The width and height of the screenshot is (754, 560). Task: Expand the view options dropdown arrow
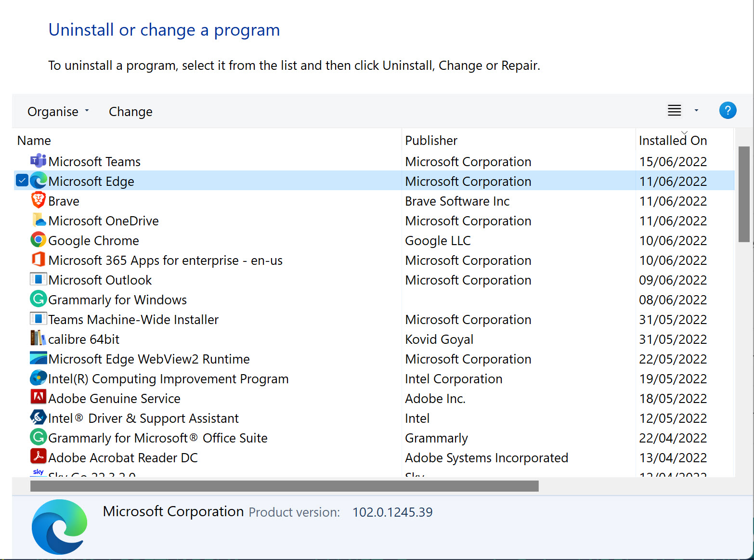(696, 111)
